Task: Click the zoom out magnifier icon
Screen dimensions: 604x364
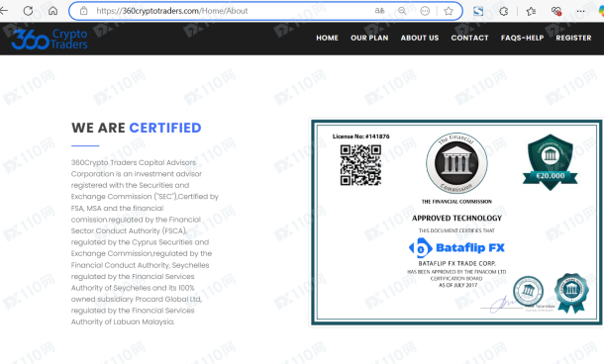Action: 402,11
